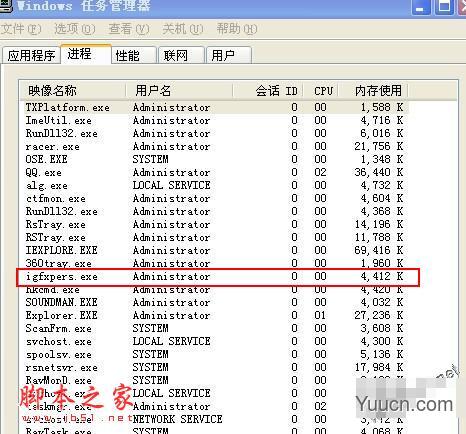Click SYSTEM in the OSE.EXE row
Viewport: 466px width, 434px height.
(150, 160)
